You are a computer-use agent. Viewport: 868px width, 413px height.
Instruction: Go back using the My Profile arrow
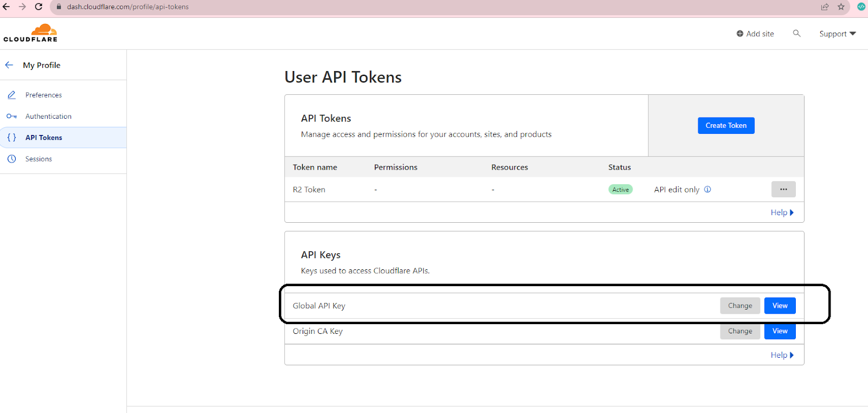coord(9,65)
